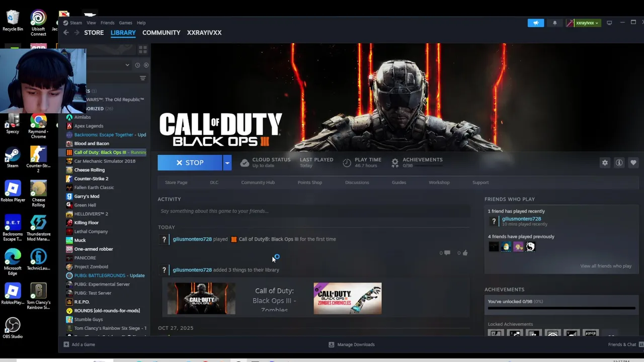Open Steam desktop shortcut
The image size is (644, 362).
[13, 157]
